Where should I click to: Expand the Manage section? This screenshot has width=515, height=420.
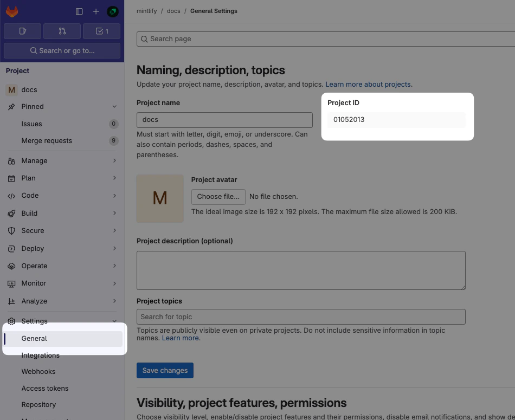[x=34, y=160]
